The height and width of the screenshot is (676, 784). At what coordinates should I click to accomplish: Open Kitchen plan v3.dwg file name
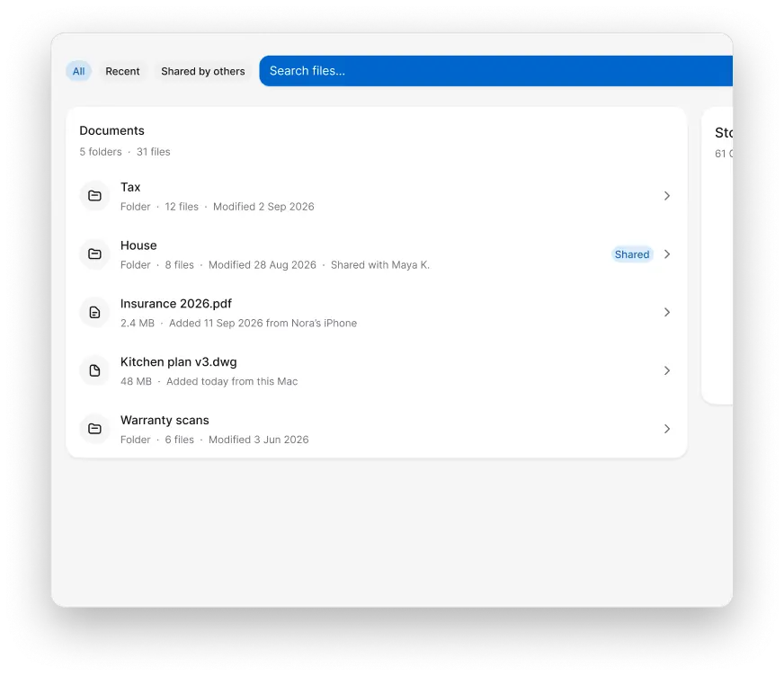click(x=179, y=362)
